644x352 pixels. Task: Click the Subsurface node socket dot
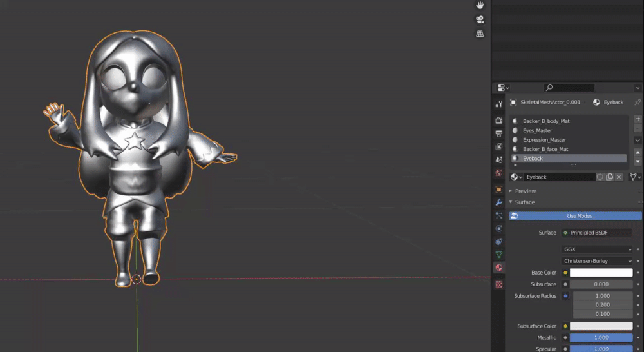(565, 284)
